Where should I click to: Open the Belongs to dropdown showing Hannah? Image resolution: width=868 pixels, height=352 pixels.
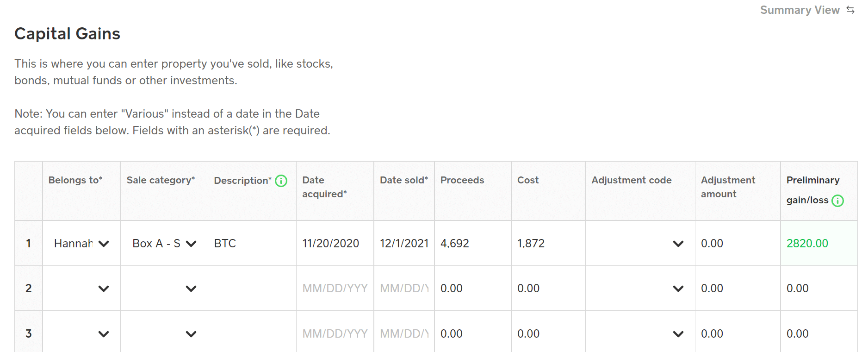(x=104, y=243)
